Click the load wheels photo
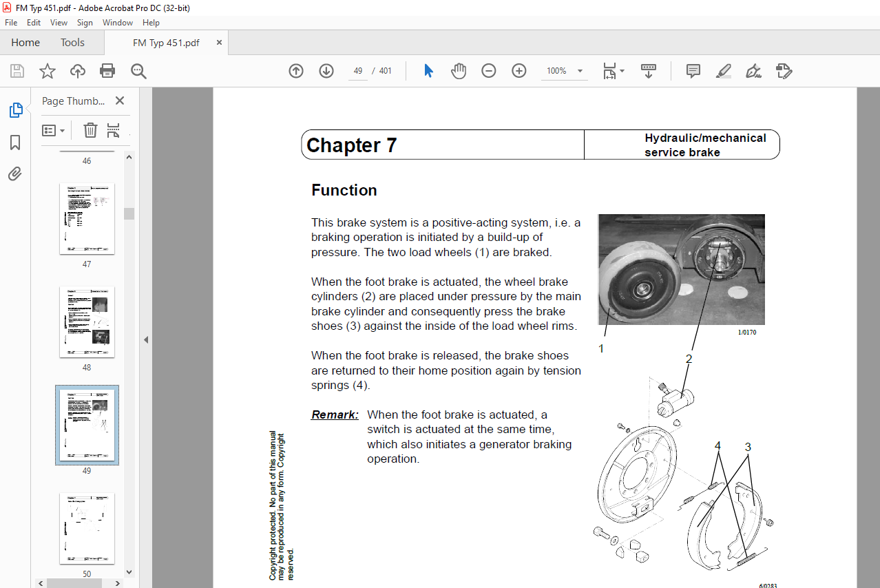The height and width of the screenshot is (588, 880). pos(682,269)
